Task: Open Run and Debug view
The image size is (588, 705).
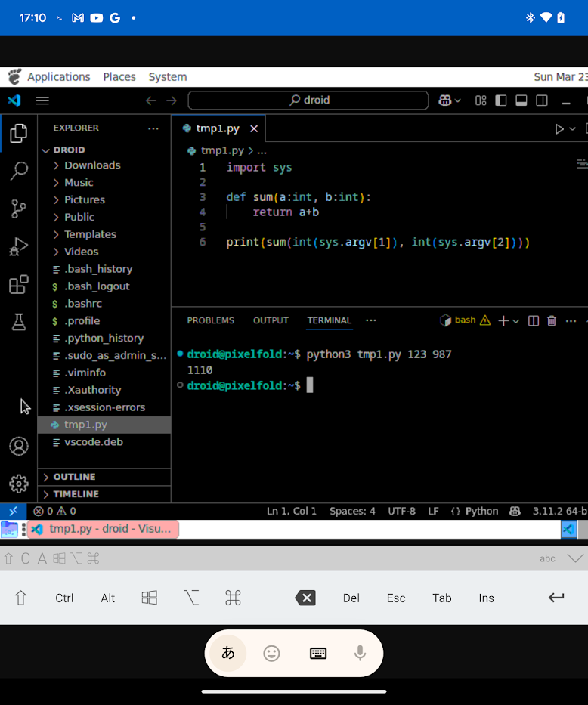Action: (x=18, y=246)
